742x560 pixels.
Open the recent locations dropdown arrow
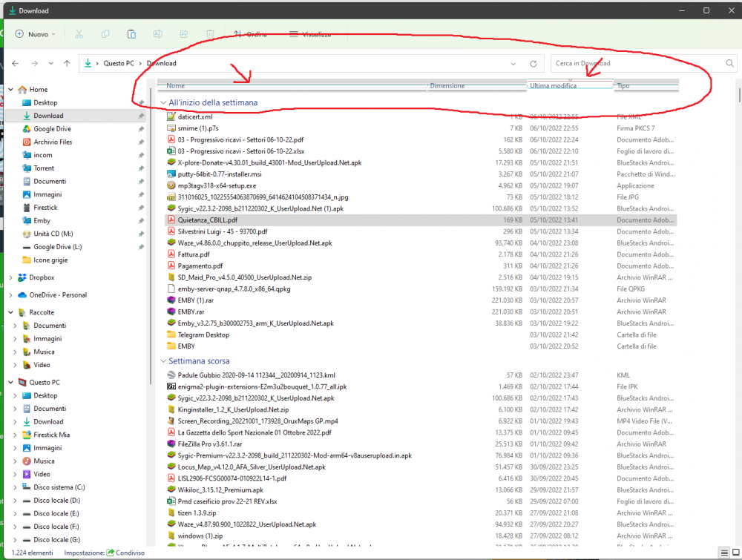tap(50, 64)
